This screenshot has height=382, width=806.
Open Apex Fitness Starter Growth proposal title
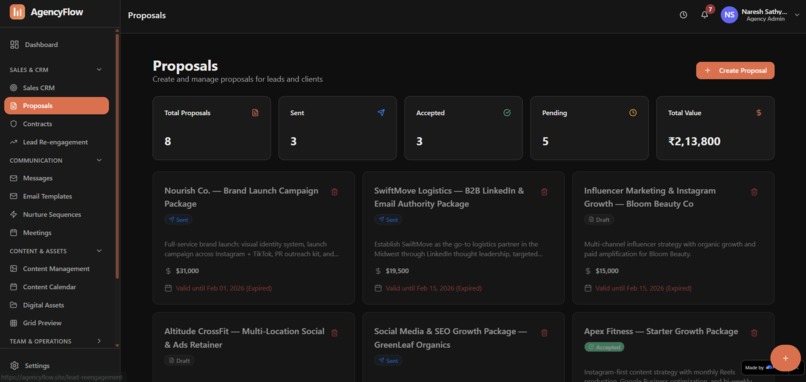pos(661,331)
